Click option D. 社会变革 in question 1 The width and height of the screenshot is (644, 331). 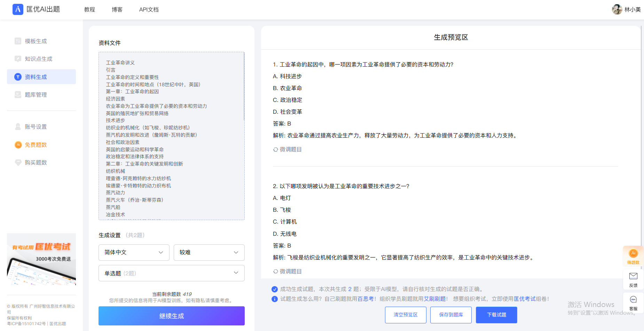tap(287, 112)
